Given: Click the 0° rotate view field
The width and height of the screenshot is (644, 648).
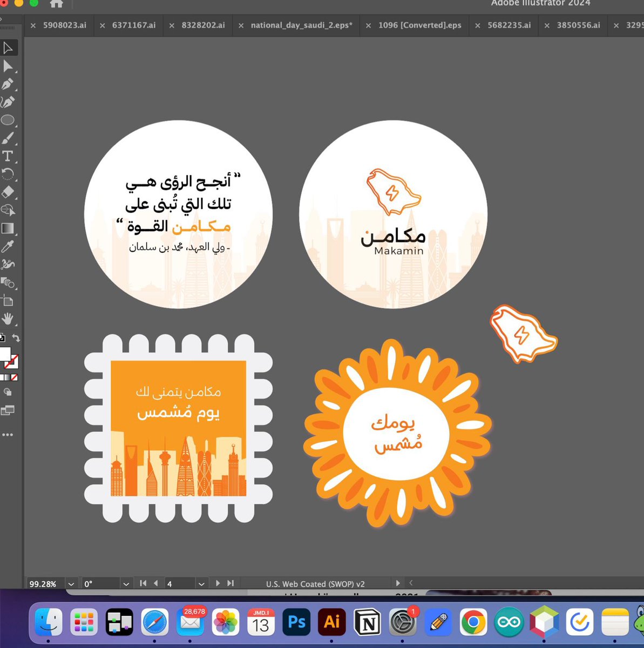Looking at the screenshot, I should click(x=100, y=584).
